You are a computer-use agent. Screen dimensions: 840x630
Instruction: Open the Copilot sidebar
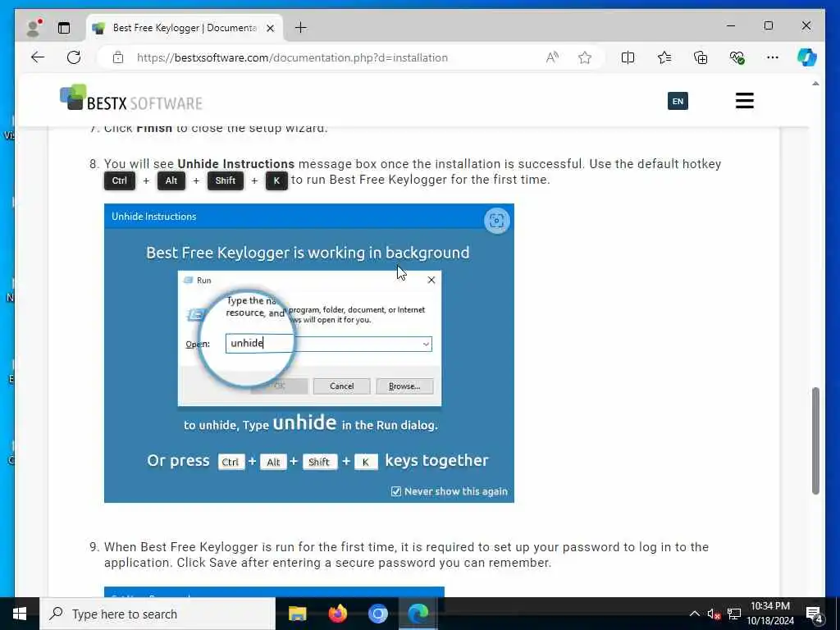(x=807, y=57)
